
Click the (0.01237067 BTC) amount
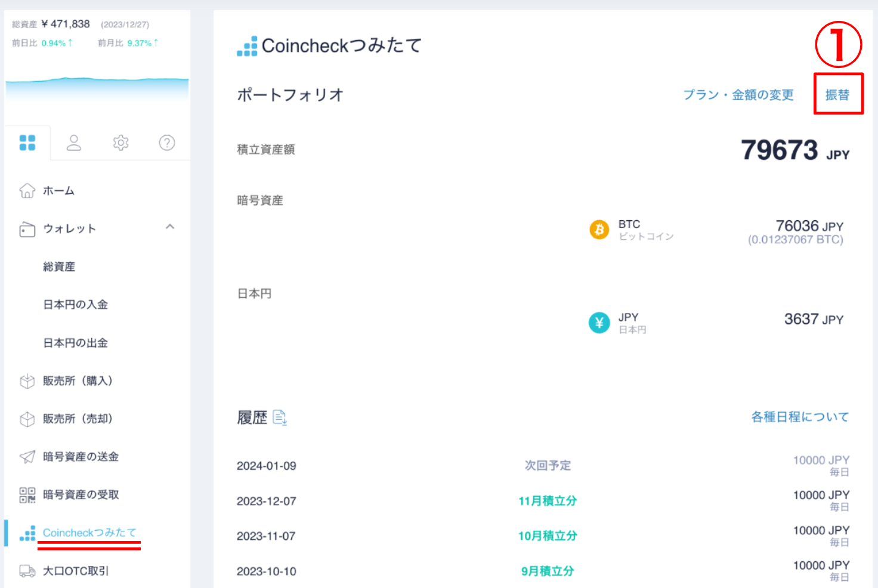(796, 240)
